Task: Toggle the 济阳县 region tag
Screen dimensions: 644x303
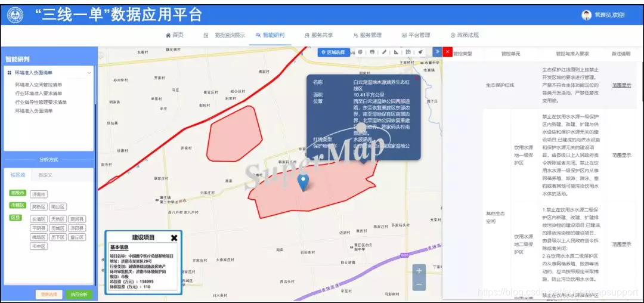Action: (77, 228)
